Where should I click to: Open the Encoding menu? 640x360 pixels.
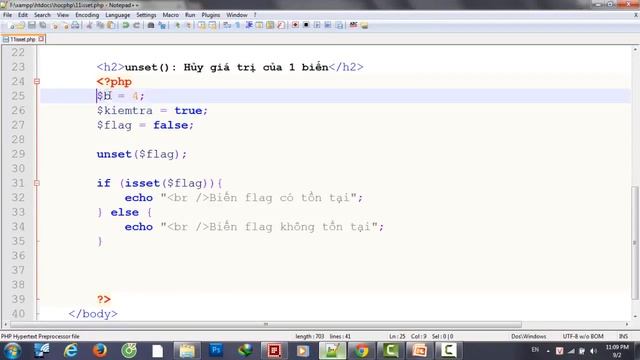[x=87, y=15]
